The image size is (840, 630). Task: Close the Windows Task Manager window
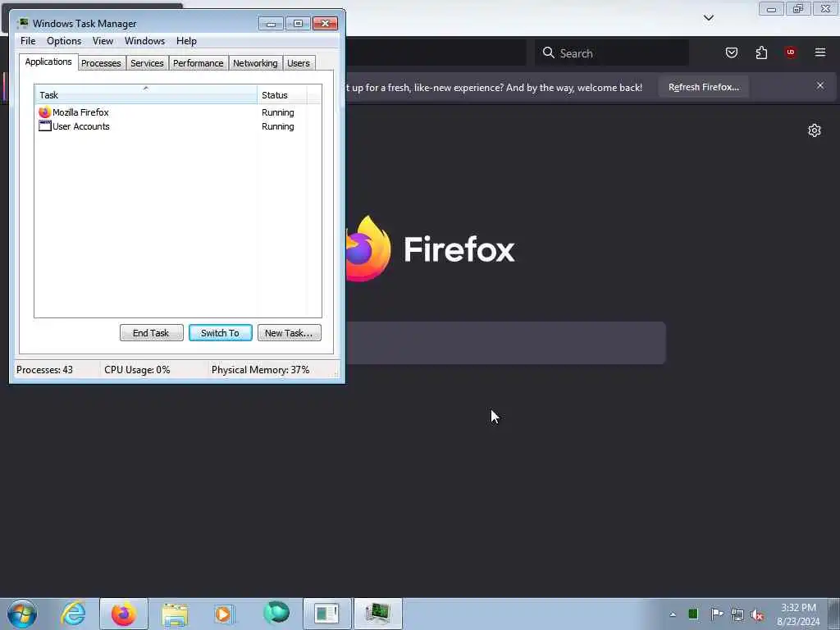click(x=325, y=23)
